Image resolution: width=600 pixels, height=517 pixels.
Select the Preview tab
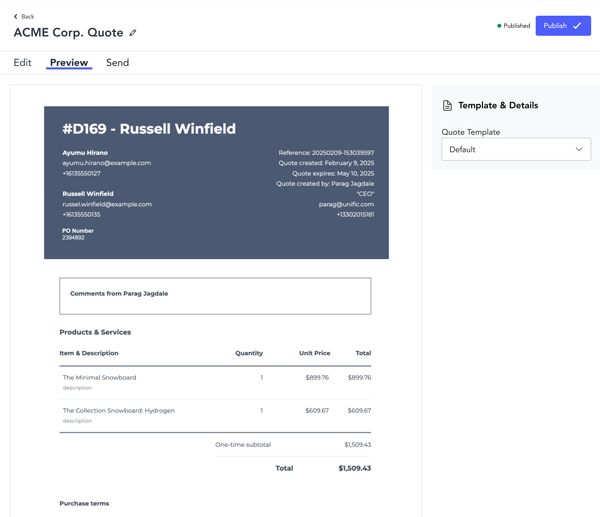69,63
